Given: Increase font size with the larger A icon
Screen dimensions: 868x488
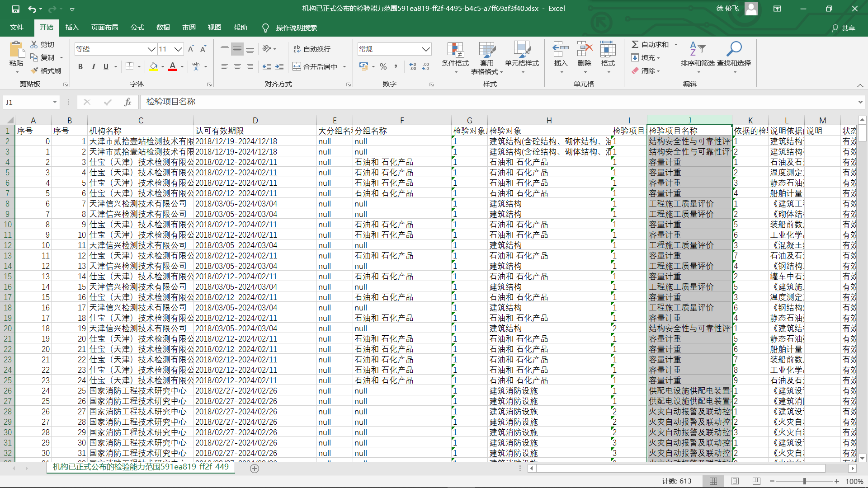Looking at the screenshot, I should [x=191, y=49].
